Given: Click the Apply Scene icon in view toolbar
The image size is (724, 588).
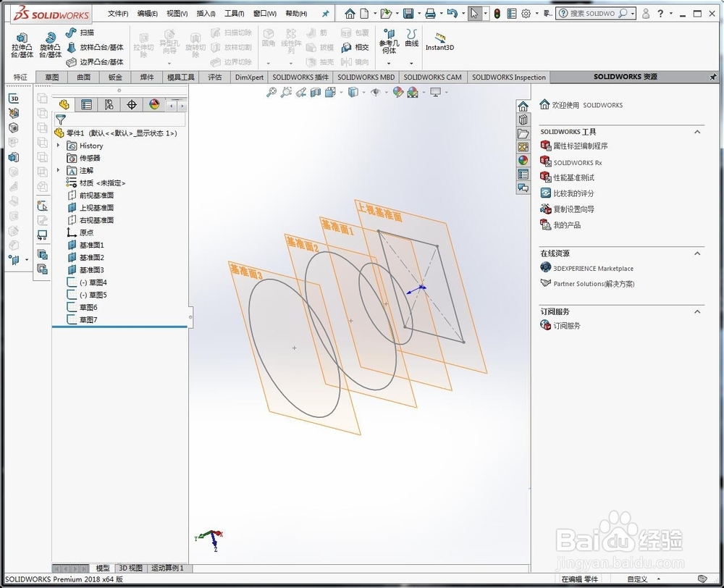Looking at the screenshot, I should tap(413, 92).
